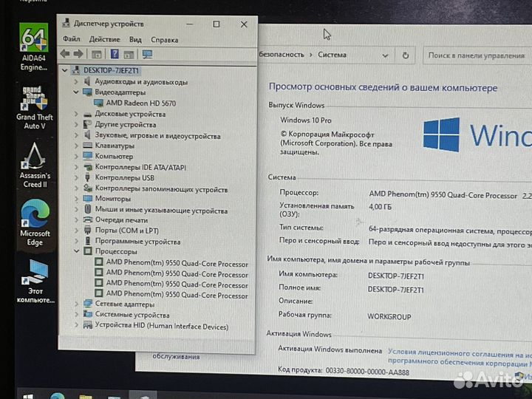The height and width of the screenshot is (399, 532).
Task: Click Мыши и иные указывающие устройства icon
Action: (87, 209)
